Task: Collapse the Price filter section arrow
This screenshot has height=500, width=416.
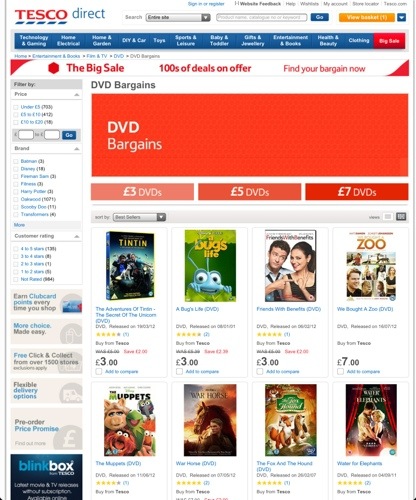Action: click(x=77, y=95)
